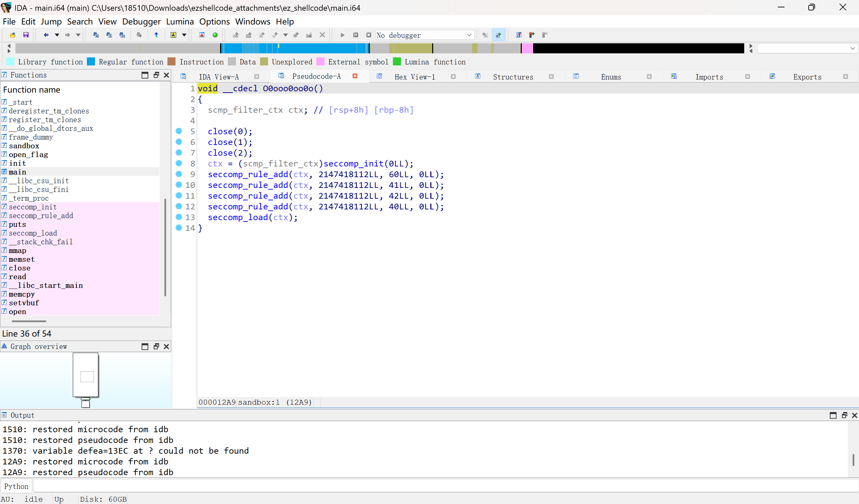The width and height of the screenshot is (859, 504).
Task: Switch to the Hex View-1 tab
Action: (415, 77)
